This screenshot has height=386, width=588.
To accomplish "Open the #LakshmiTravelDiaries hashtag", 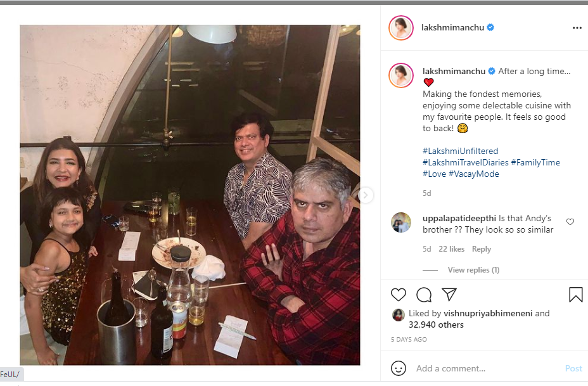I will point(465,162).
